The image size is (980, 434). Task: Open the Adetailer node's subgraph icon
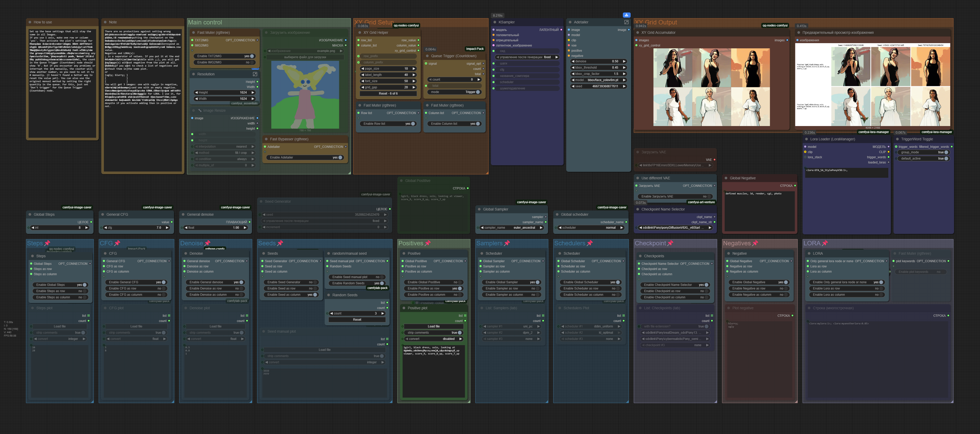626,22
